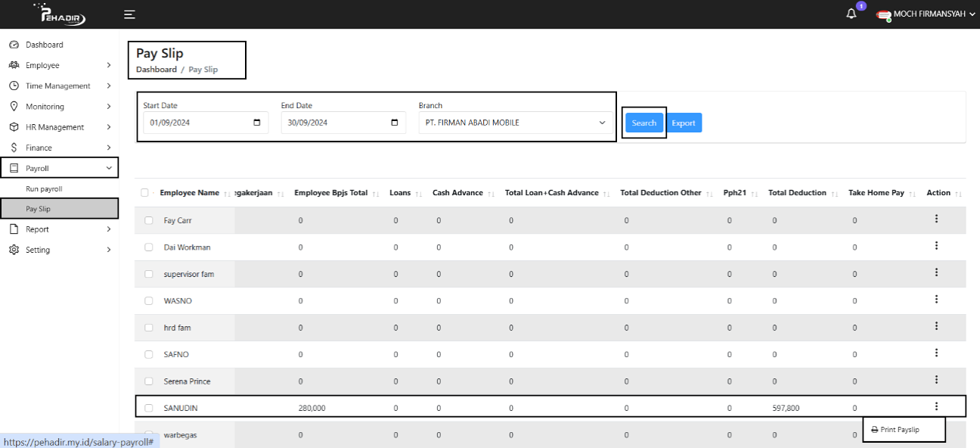The width and height of the screenshot is (980, 448).
Task: Click the calendar icon in End Date field
Action: click(x=395, y=123)
